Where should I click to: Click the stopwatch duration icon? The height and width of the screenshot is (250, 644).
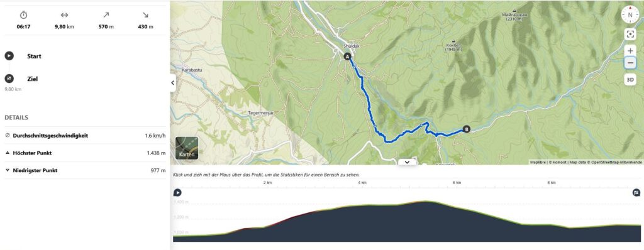point(23,15)
